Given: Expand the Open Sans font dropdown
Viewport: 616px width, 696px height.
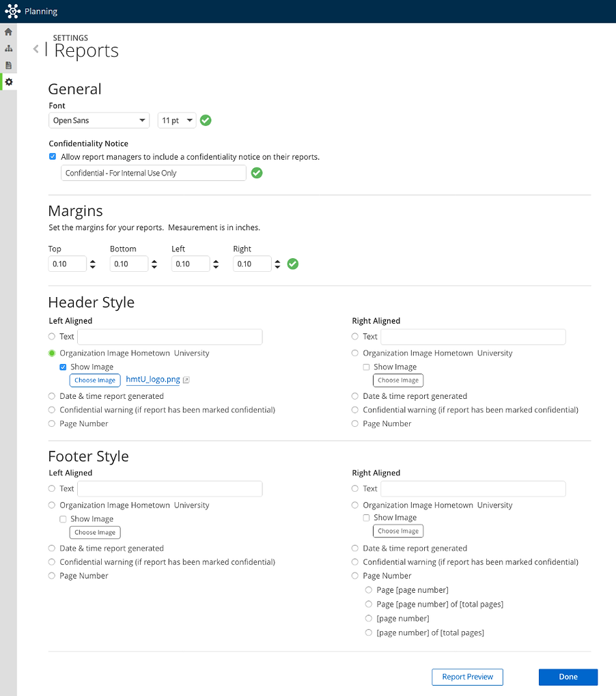Looking at the screenshot, I should [x=99, y=120].
